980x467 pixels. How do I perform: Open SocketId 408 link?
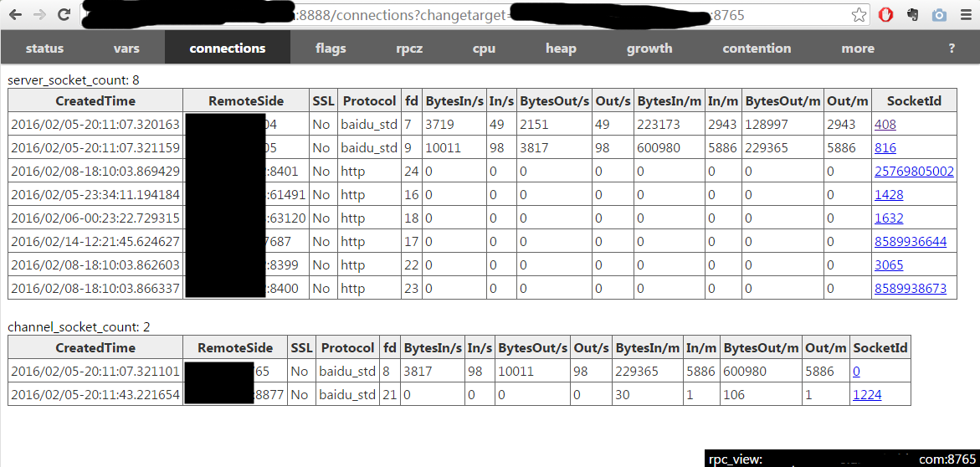point(885,125)
